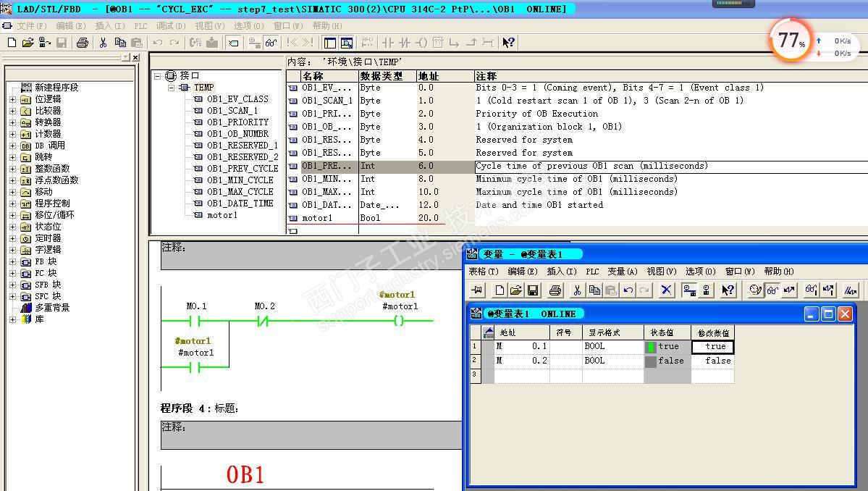This screenshot has width=868, height=491.
Task: Click the Force values icon in variable toolbar
Action: pos(851,290)
